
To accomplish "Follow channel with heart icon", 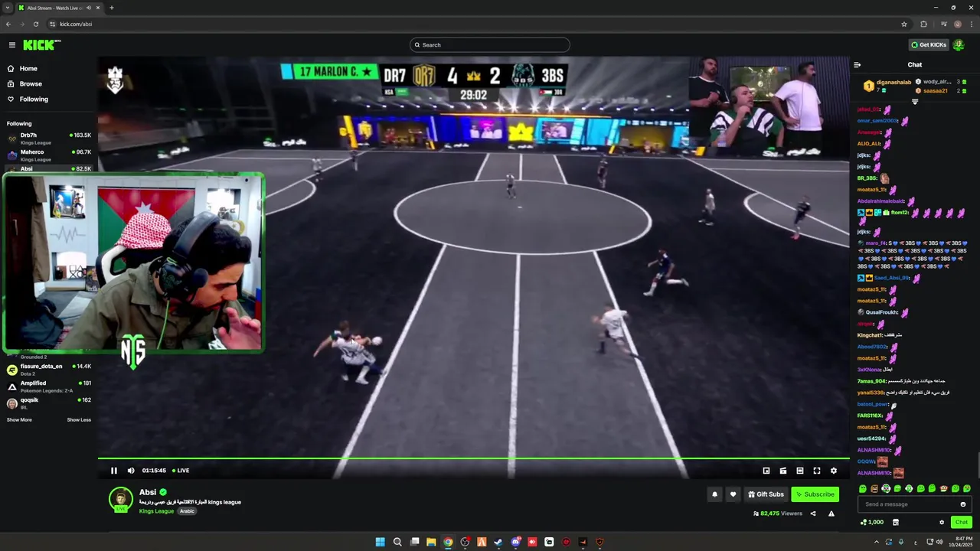I will (x=733, y=494).
